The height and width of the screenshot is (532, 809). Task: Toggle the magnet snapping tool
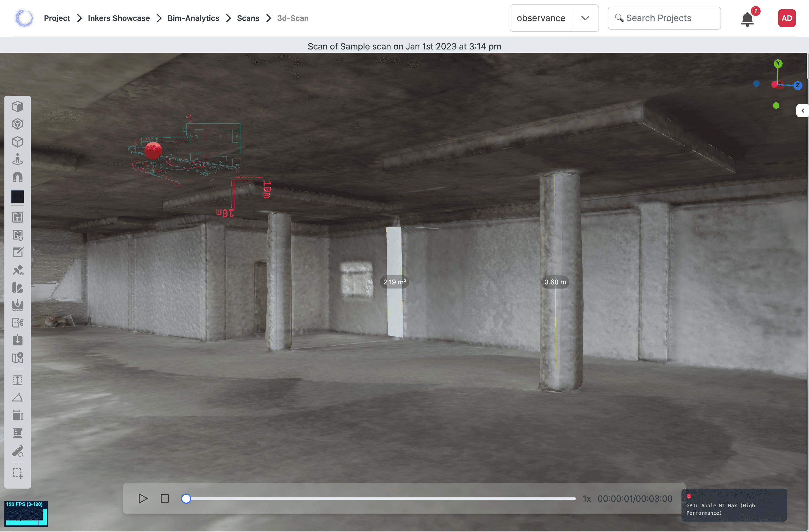tap(17, 177)
